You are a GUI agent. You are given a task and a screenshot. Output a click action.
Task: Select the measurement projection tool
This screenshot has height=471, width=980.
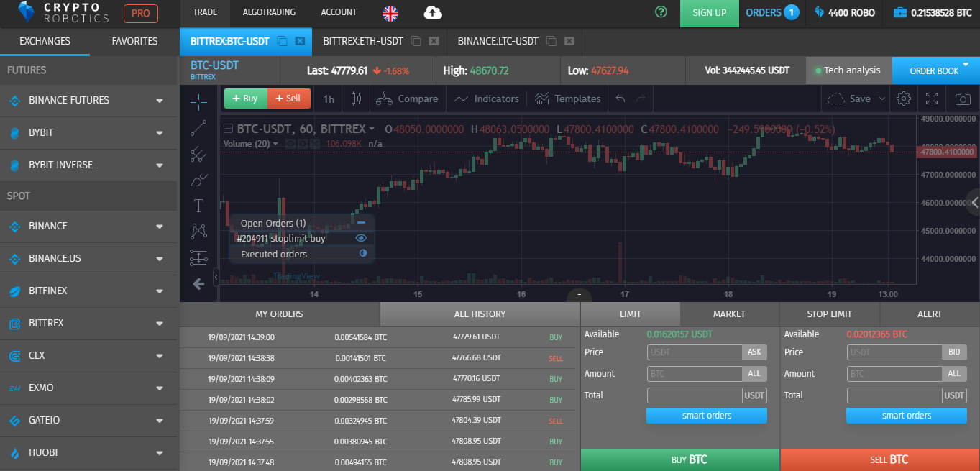tap(198, 257)
